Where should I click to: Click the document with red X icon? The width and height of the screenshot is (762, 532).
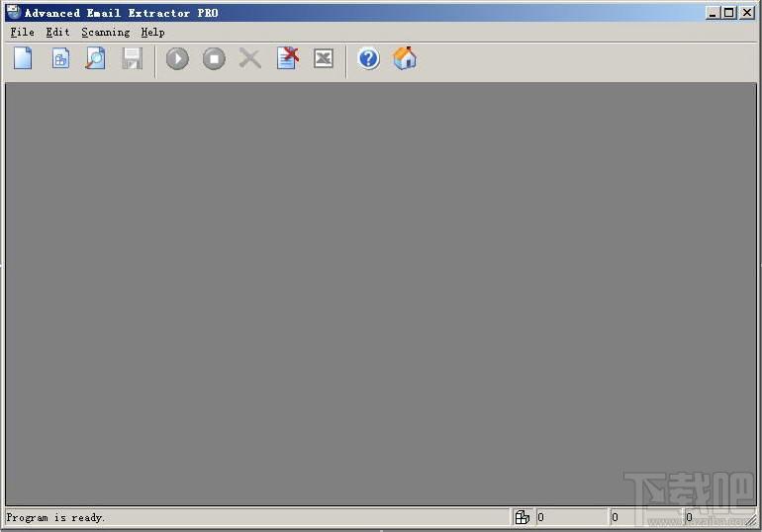pos(287,58)
